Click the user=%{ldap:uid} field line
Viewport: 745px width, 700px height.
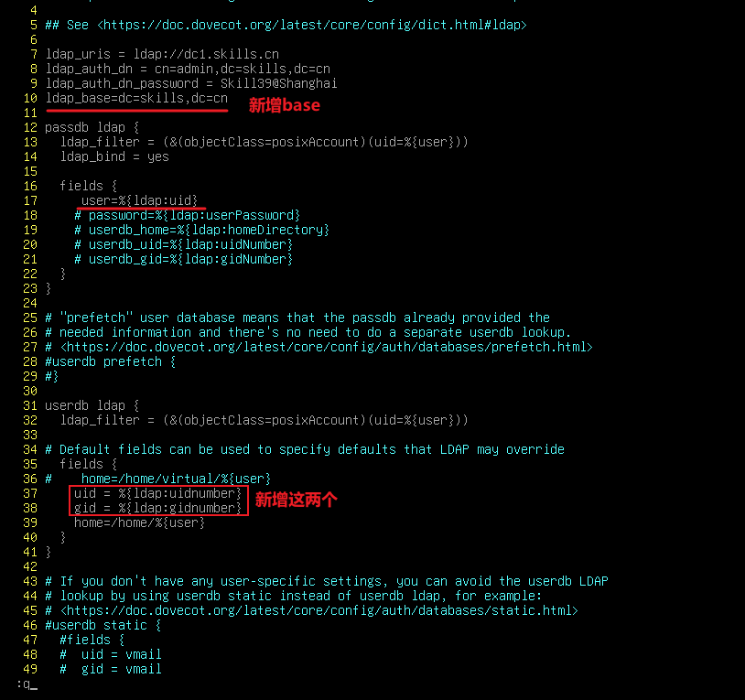tap(139, 200)
